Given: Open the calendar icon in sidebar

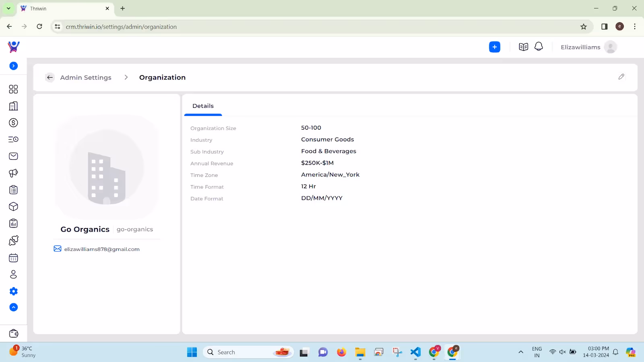Looking at the screenshot, I should pos(13,258).
